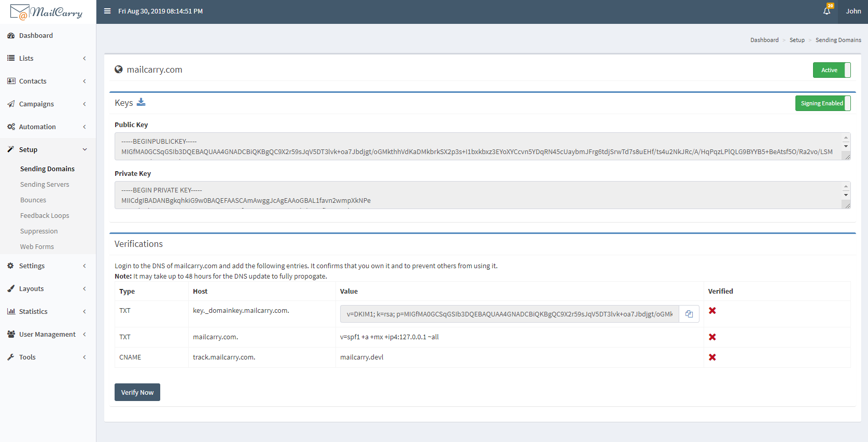Open the notifications bell

pos(827,11)
